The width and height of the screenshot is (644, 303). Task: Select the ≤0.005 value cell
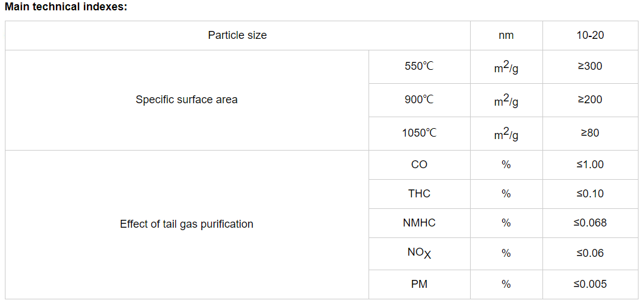(x=590, y=284)
